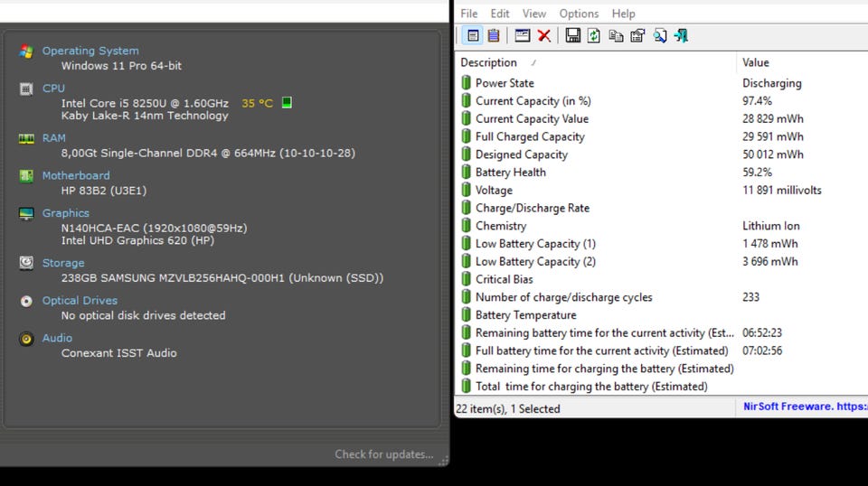The image size is (868, 486).
Task: Click the Audio speaker icon in Speccy
Action: click(x=26, y=339)
